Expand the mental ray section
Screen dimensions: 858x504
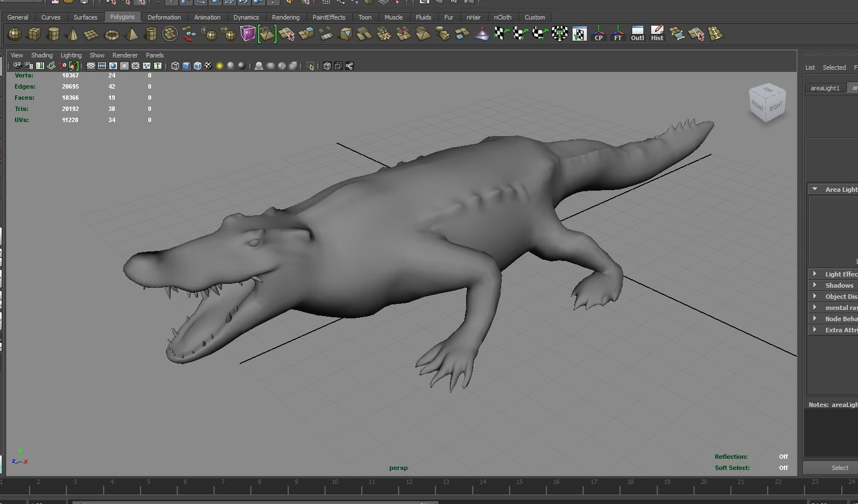[815, 307]
